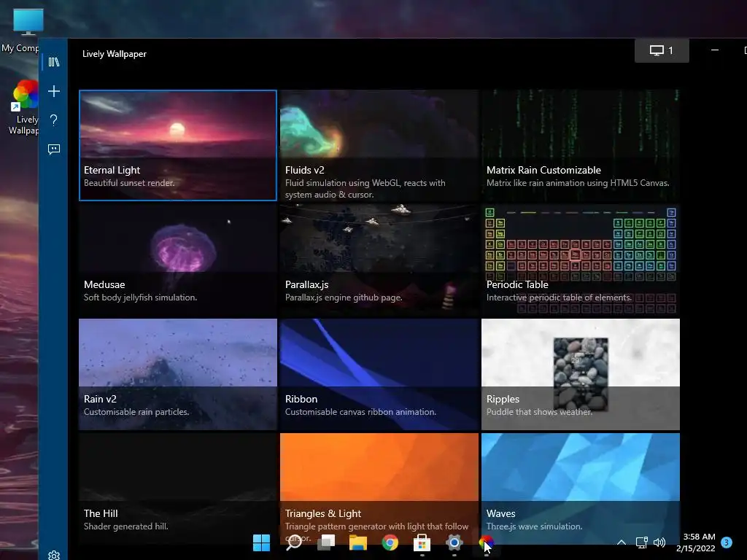Open the notification badge showing 3
The width and height of the screenshot is (747, 560).
(x=727, y=542)
